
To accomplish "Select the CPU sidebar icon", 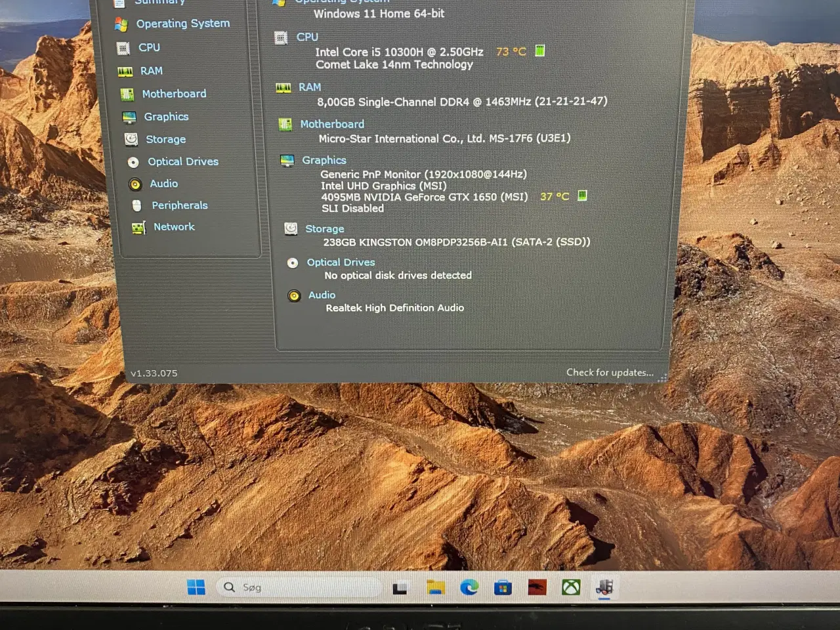I will (x=124, y=47).
